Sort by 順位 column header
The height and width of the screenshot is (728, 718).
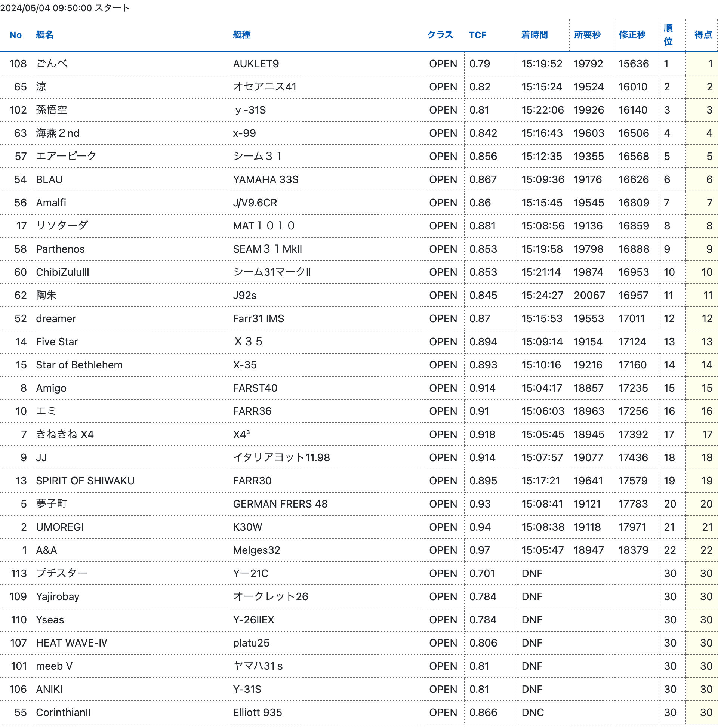(668, 35)
